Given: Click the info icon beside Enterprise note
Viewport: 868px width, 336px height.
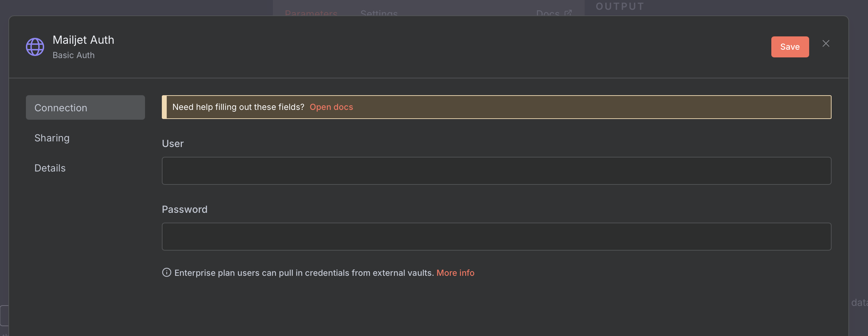Looking at the screenshot, I should 167,272.
